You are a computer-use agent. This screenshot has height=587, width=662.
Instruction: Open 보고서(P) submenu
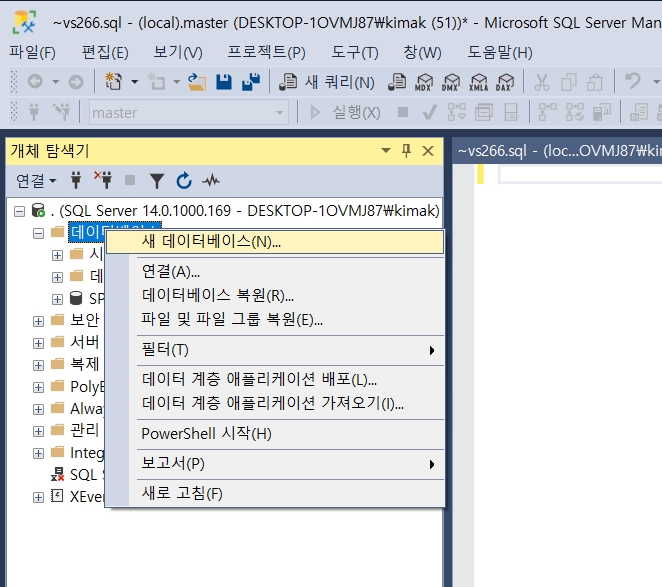[x=275, y=464]
